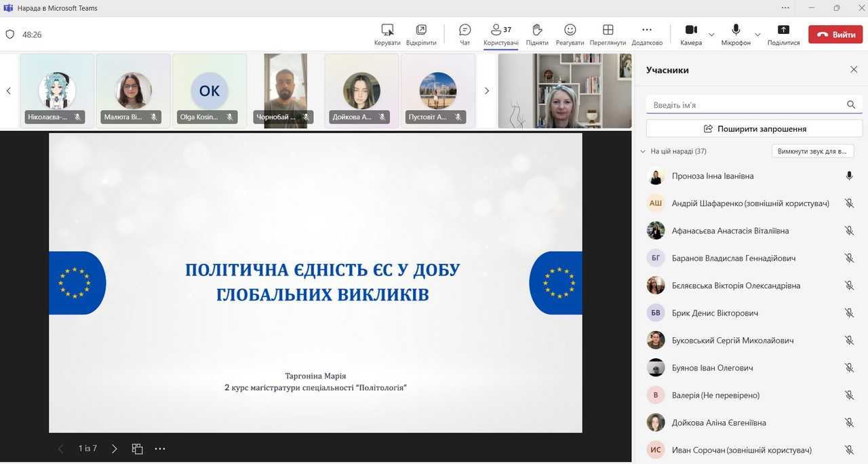Open the Додатково more actions menu
The height and width of the screenshot is (464, 868).
coord(646,34)
